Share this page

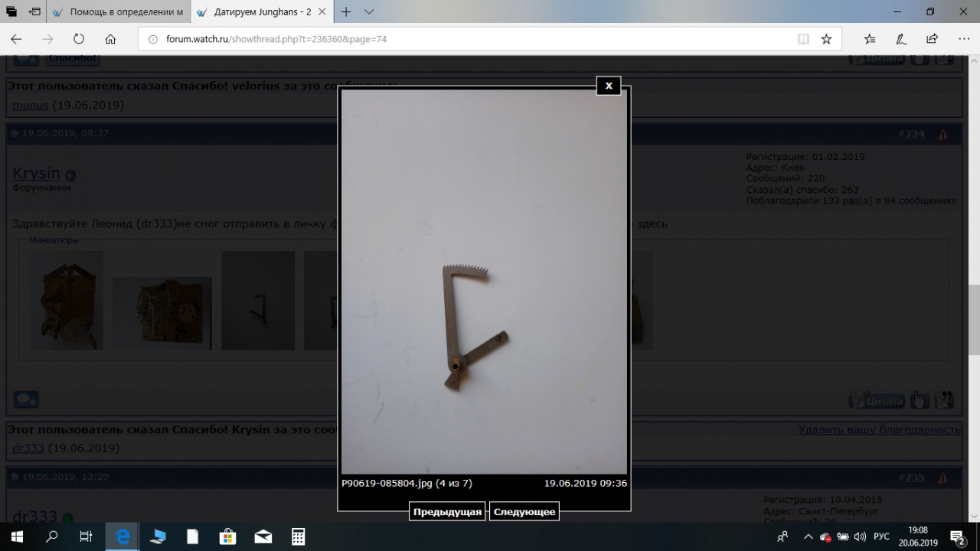click(932, 39)
